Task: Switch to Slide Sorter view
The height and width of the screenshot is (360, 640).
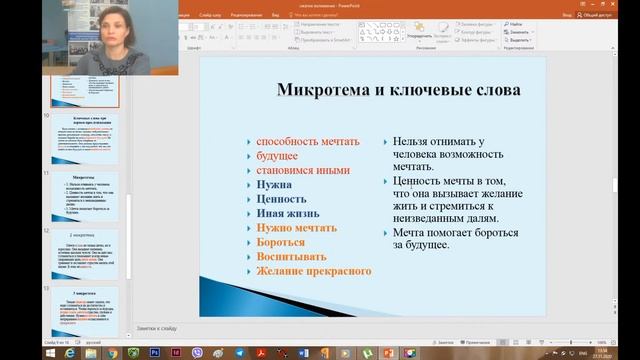Action: click(x=516, y=342)
